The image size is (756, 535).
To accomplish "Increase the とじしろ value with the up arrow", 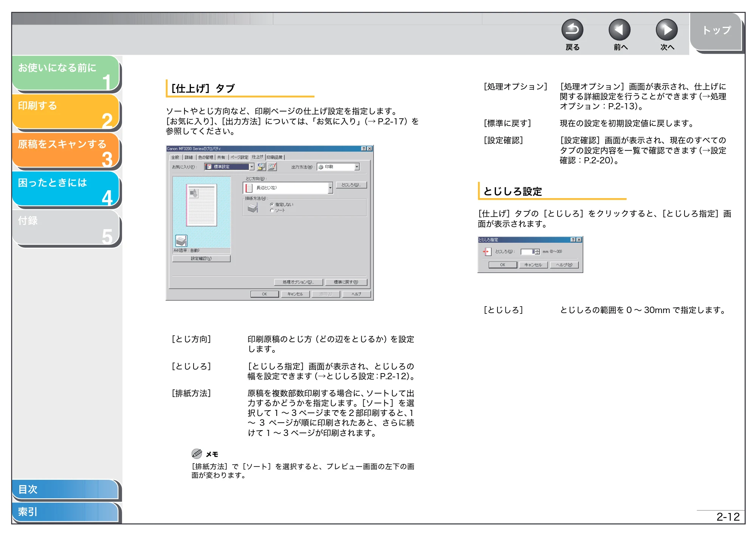I will coord(538,250).
